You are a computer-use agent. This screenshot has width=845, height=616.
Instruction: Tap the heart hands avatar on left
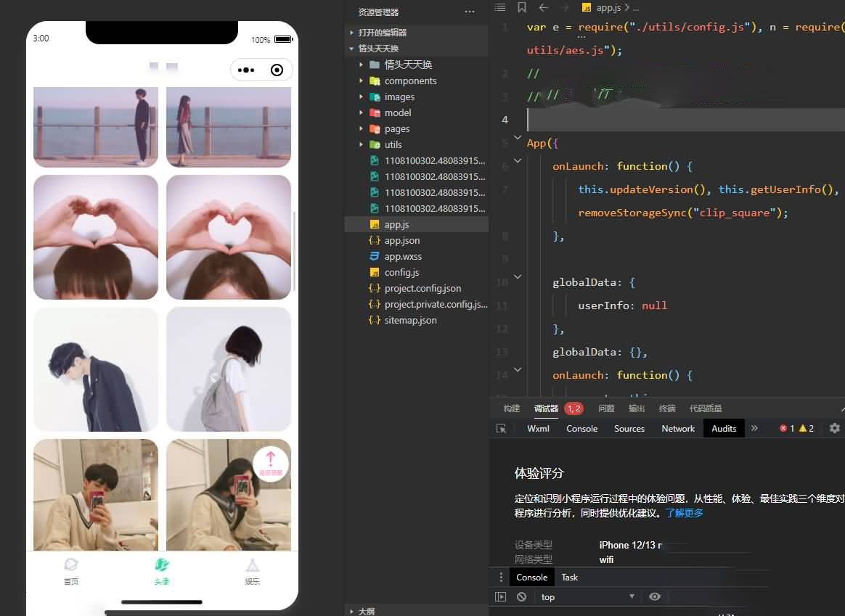pyautogui.click(x=96, y=237)
